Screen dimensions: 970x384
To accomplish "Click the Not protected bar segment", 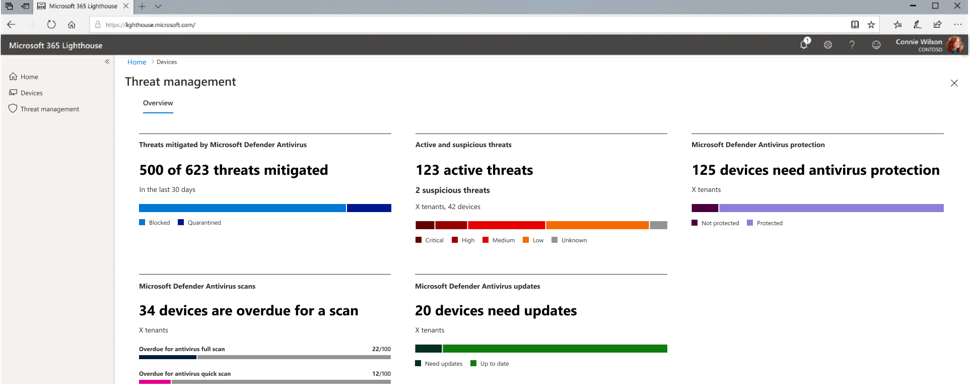I will click(x=705, y=208).
